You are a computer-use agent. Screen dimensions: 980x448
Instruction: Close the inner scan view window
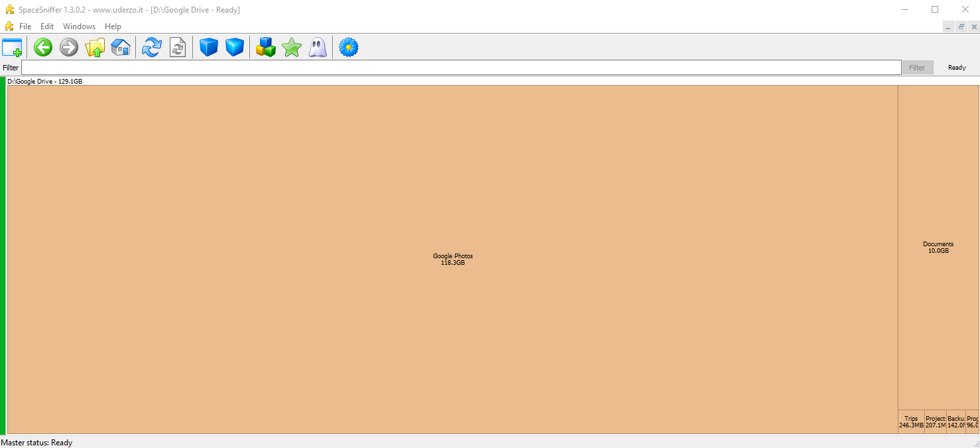click(x=974, y=27)
